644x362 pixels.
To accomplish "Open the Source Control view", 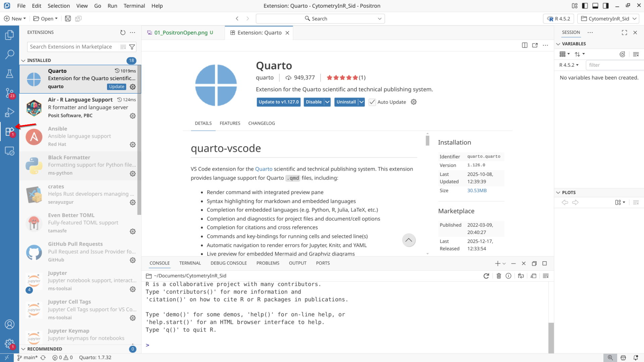I will [9, 93].
